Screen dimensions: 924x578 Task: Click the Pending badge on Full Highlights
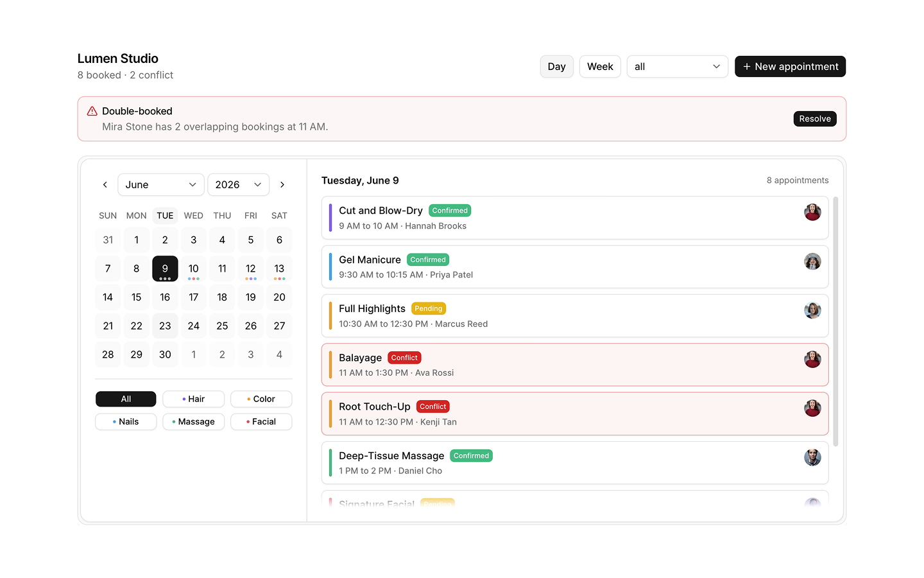tap(429, 308)
